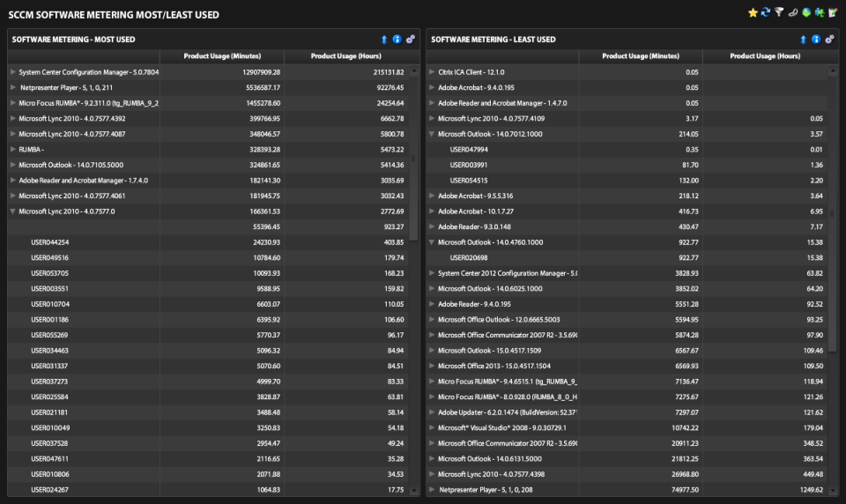Select USER020698 row in Least Used
The width and height of the screenshot is (846, 504).
click(627, 258)
